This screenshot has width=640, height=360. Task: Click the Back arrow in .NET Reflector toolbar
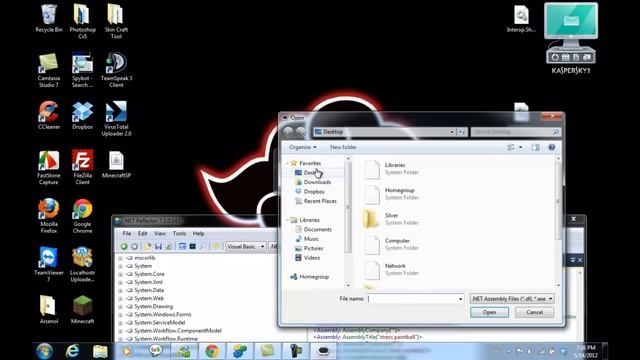[x=124, y=247]
